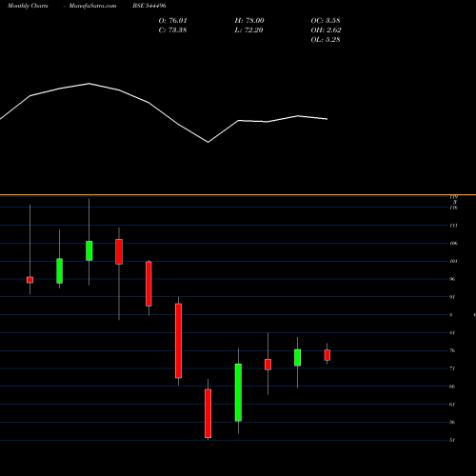
Task: Select the open value "O: 76.01"
Action: (173, 21)
